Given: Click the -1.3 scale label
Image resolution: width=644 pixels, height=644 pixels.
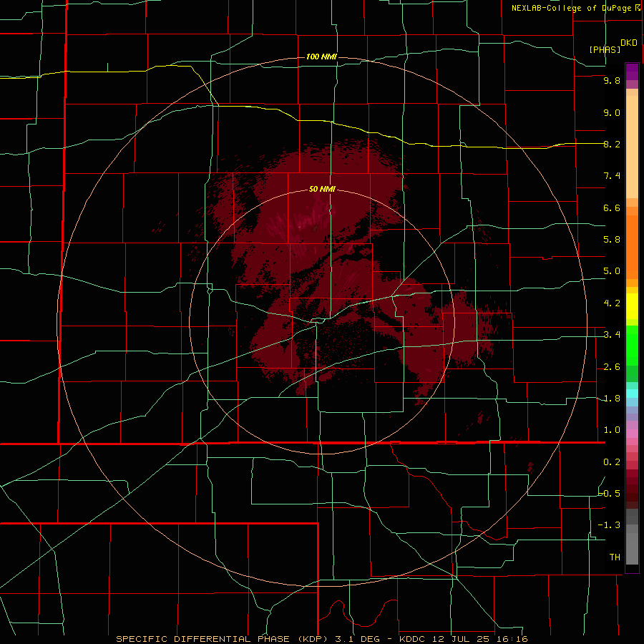Looking at the screenshot, I should click(x=609, y=525).
